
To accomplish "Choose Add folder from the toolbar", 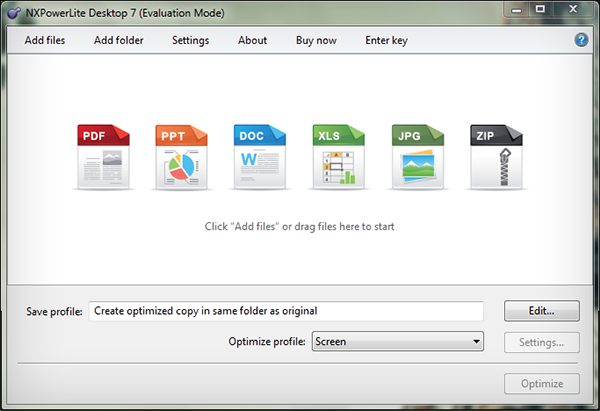I will (119, 40).
